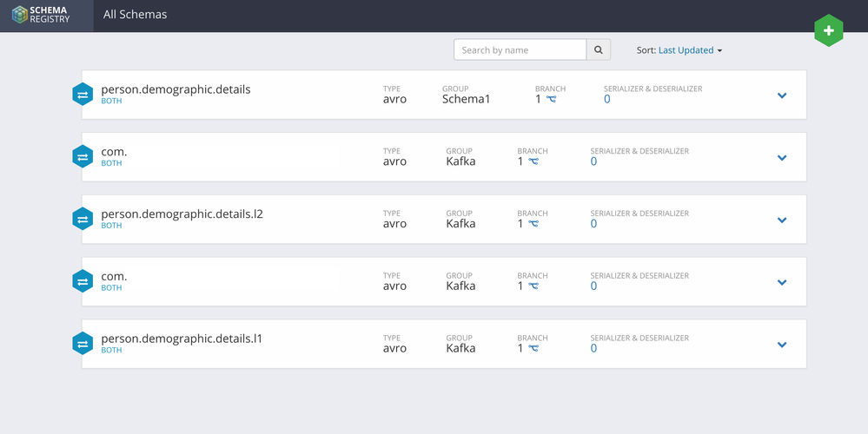Image resolution: width=868 pixels, height=434 pixels.
Task: Expand the person.demographic.details.l1 schema row
Action: (782, 345)
